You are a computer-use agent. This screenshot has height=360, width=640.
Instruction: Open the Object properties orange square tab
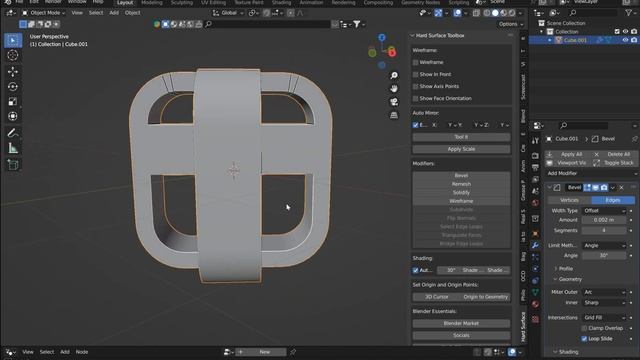coord(535,234)
